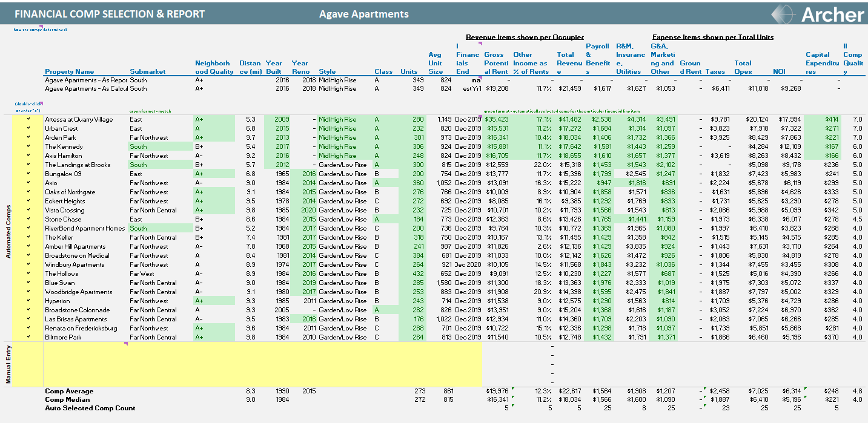The image size is (868, 423).
Task: Select the 'Broadstone Colonnade' property cell
Action: (78, 310)
